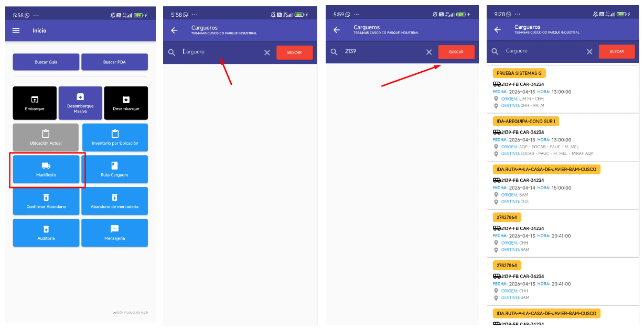Go back from the Cargueros results list

(x=497, y=29)
